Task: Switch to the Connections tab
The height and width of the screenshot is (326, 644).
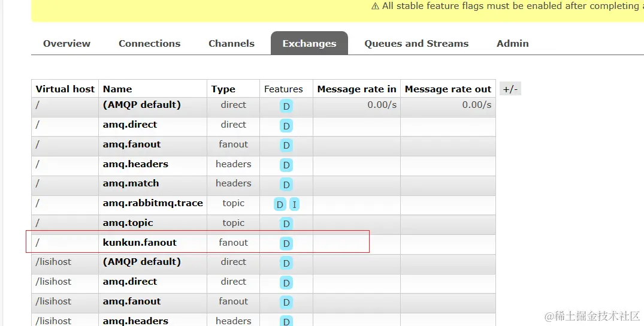Action: click(150, 44)
